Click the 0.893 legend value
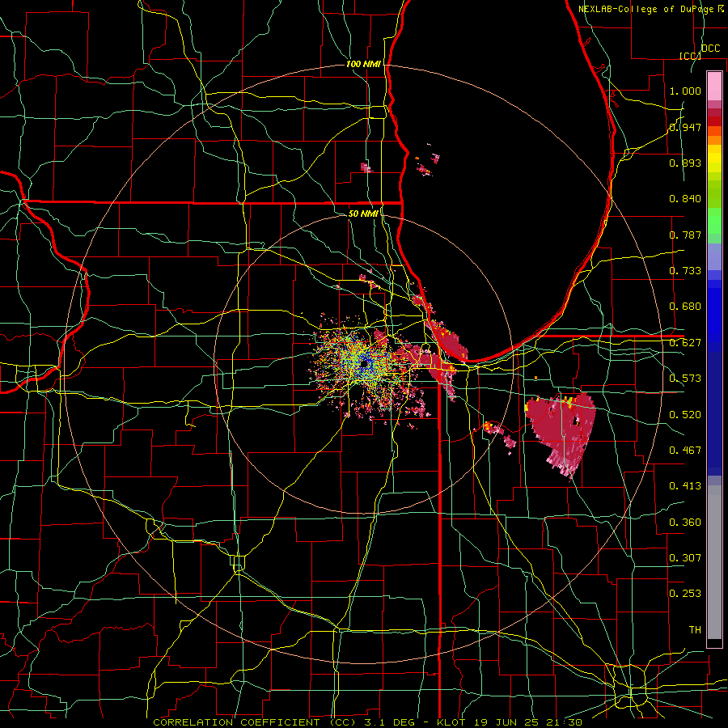The height and width of the screenshot is (728, 728). [685, 163]
